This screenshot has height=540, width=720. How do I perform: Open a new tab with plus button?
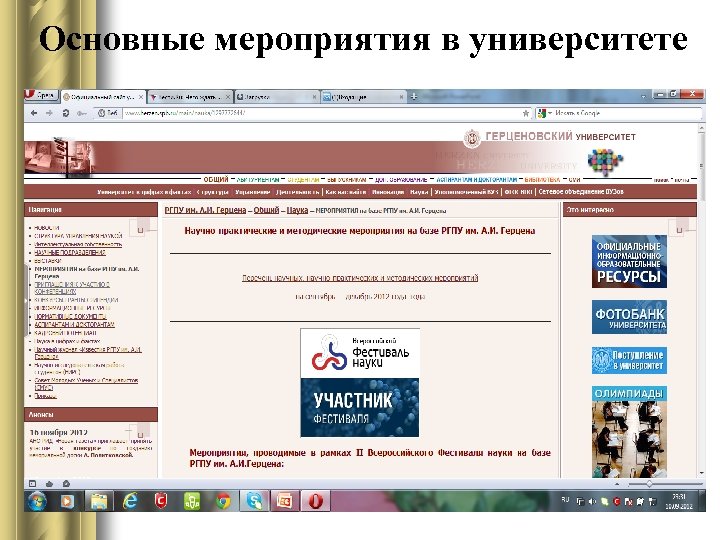(414, 96)
